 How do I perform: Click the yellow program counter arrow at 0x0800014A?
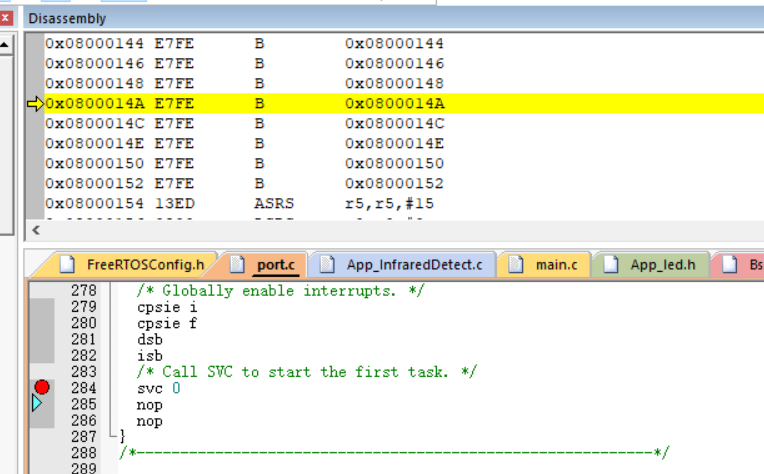pyautogui.click(x=36, y=104)
